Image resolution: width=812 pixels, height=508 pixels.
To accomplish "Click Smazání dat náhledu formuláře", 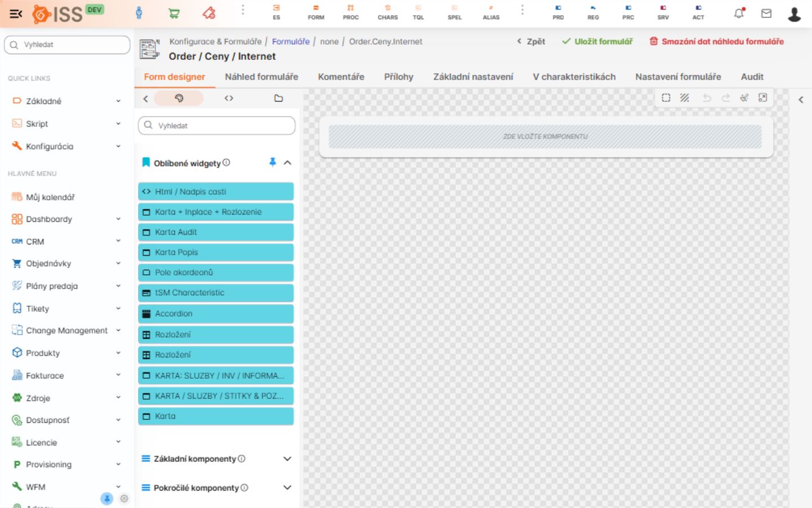I will 717,41.
